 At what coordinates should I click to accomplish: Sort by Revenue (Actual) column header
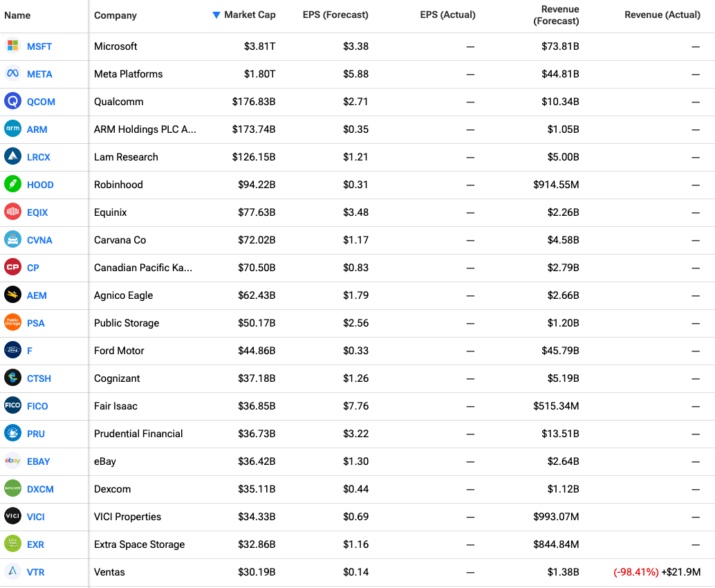point(662,15)
